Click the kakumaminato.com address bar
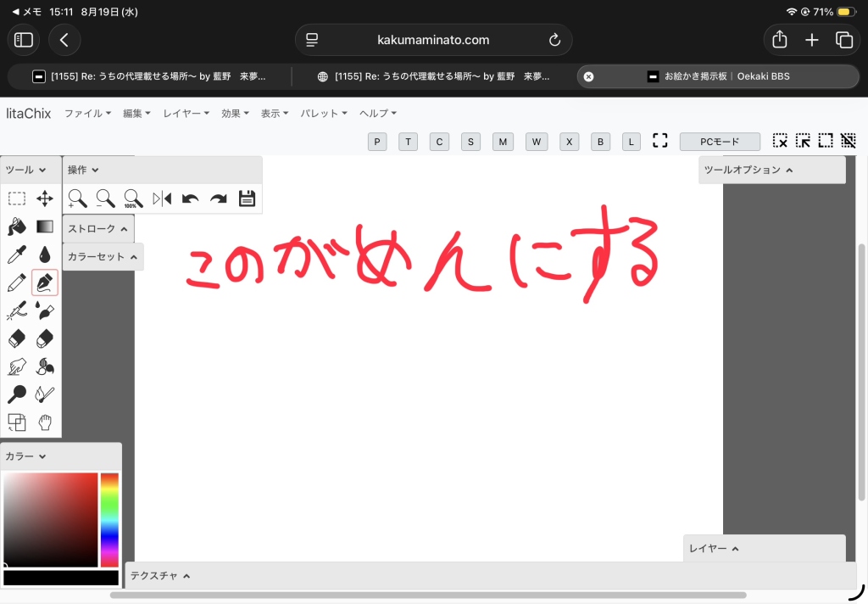This screenshot has height=604, width=868. pos(433,40)
